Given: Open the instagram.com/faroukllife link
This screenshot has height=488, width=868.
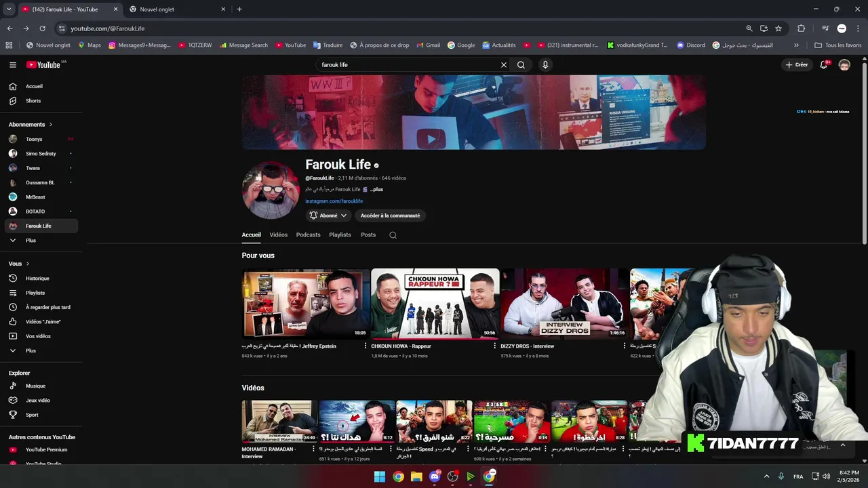Looking at the screenshot, I should [334, 201].
